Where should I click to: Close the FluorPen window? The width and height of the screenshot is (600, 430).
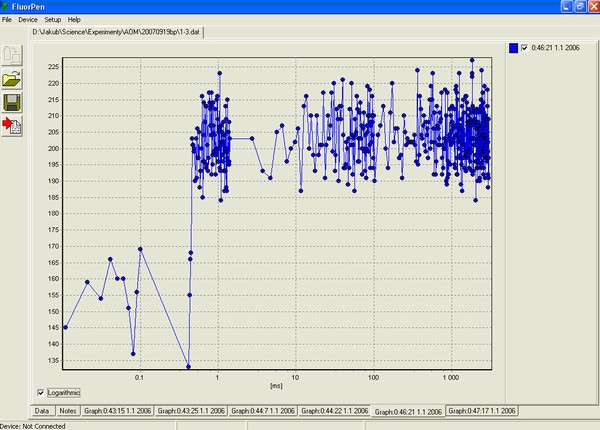pyautogui.click(x=594, y=7)
